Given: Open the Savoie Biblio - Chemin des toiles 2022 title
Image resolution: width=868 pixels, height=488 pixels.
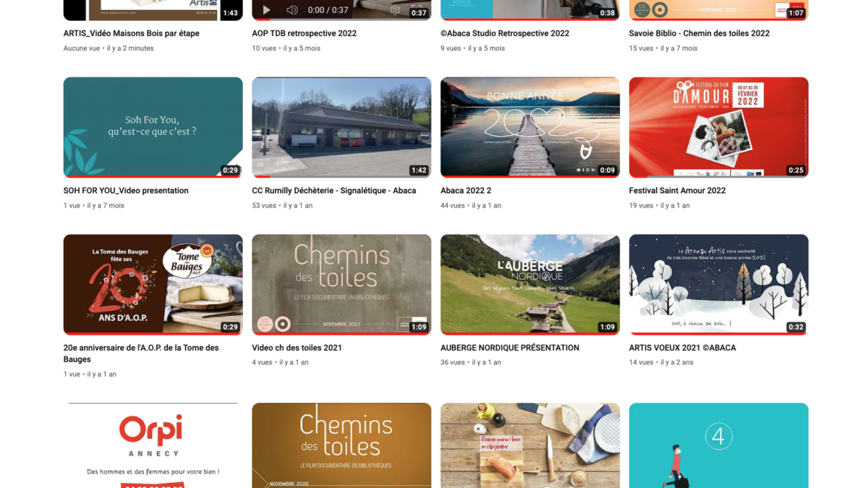Looking at the screenshot, I should (x=699, y=33).
